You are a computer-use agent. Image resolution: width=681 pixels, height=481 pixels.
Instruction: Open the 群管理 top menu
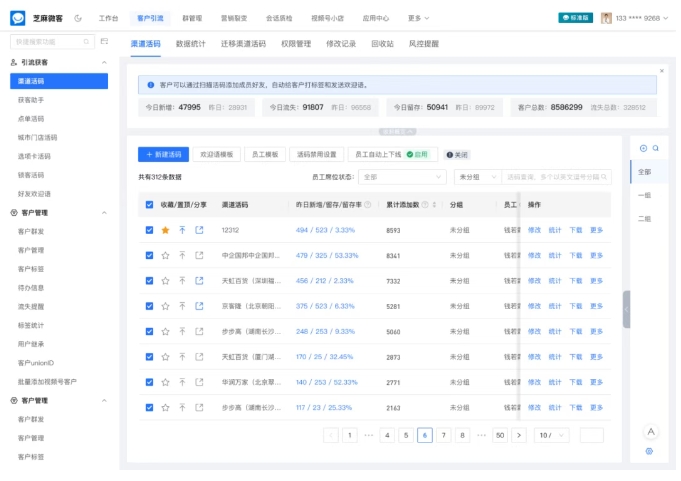click(192, 18)
